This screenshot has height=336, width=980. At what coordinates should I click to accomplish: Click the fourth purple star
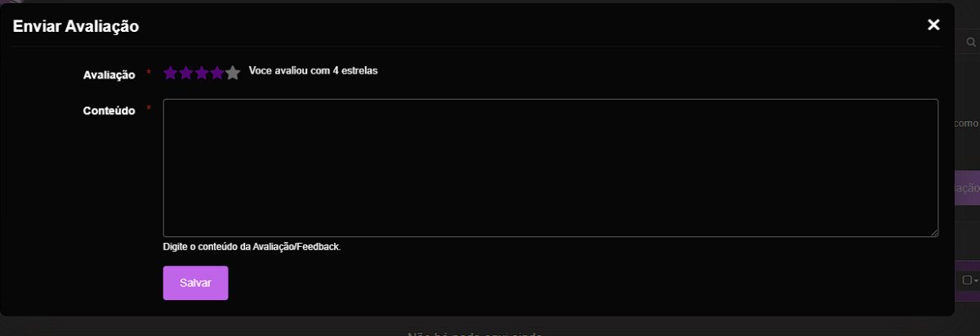(x=216, y=73)
